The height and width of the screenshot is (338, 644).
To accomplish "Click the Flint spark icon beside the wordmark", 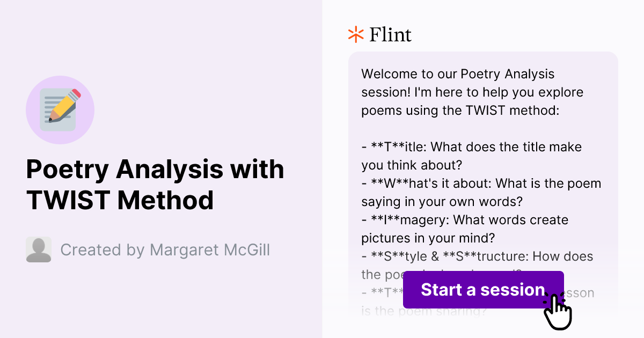I will pyautogui.click(x=355, y=34).
